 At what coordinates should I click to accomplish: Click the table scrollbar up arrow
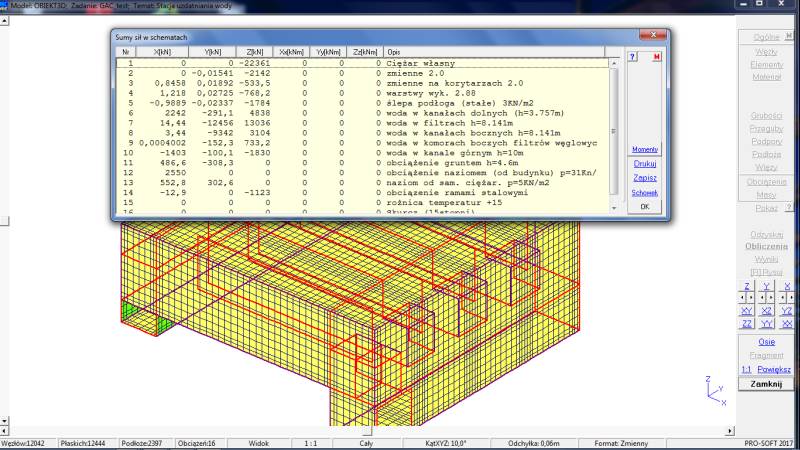614,63
